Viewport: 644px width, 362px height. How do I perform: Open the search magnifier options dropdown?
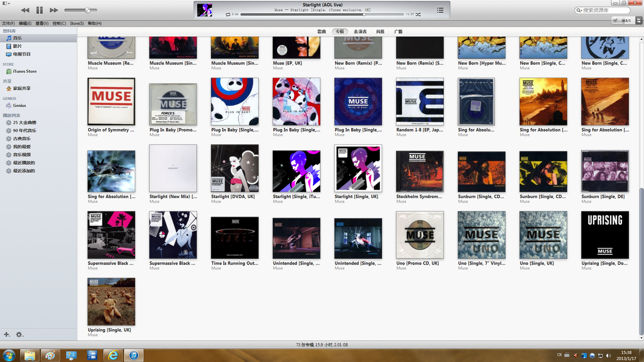coord(579,10)
